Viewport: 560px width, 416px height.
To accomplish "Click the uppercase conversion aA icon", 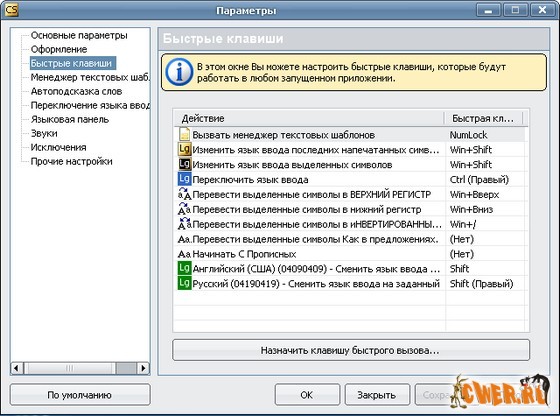I will pyautogui.click(x=185, y=194).
